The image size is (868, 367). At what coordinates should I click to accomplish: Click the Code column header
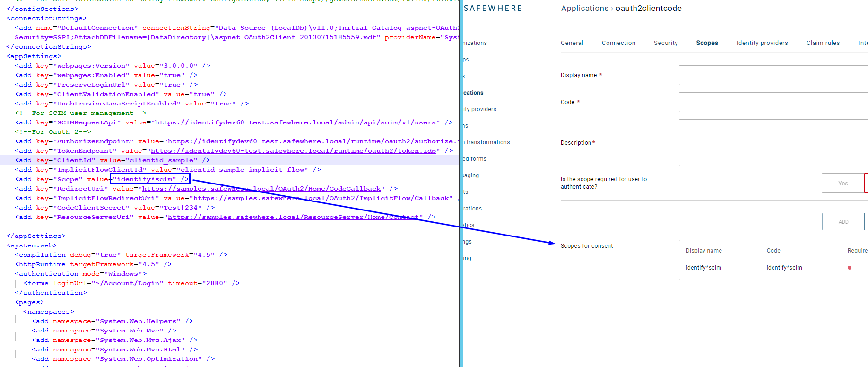pos(773,251)
